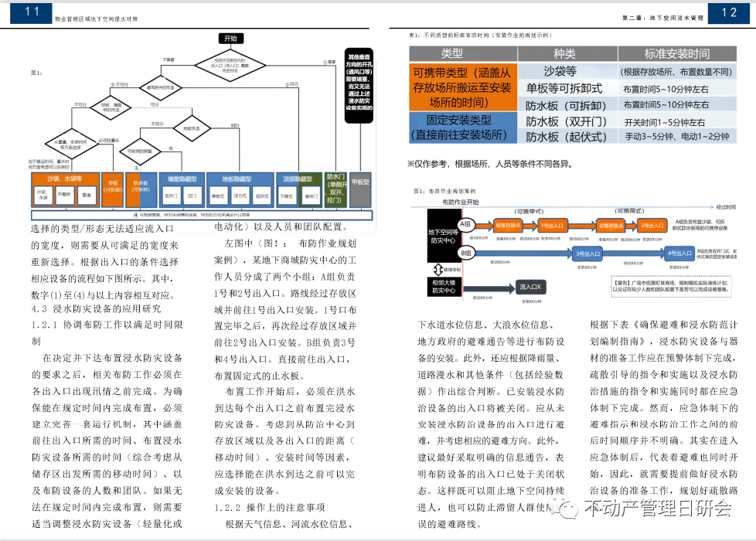Click the 标准安装时间 table header
Image resolution: width=756 pixels, height=541 pixels.
coord(677,54)
